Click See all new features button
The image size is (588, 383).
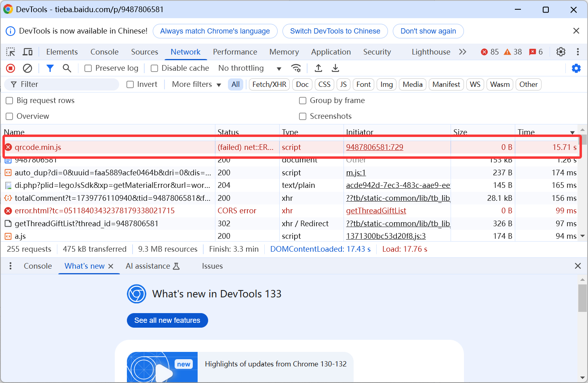click(x=167, y=320)
